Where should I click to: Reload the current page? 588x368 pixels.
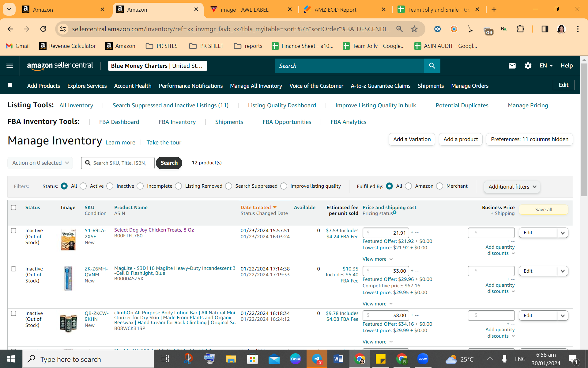tap(43, 29)
